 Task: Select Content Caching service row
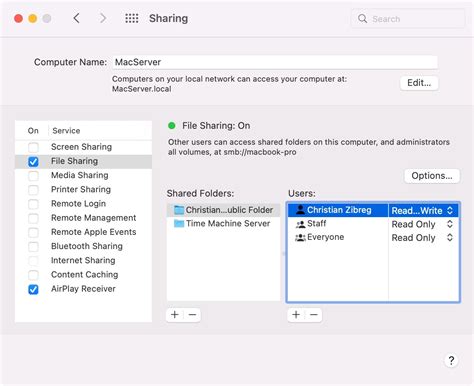(x=83, y=275)
